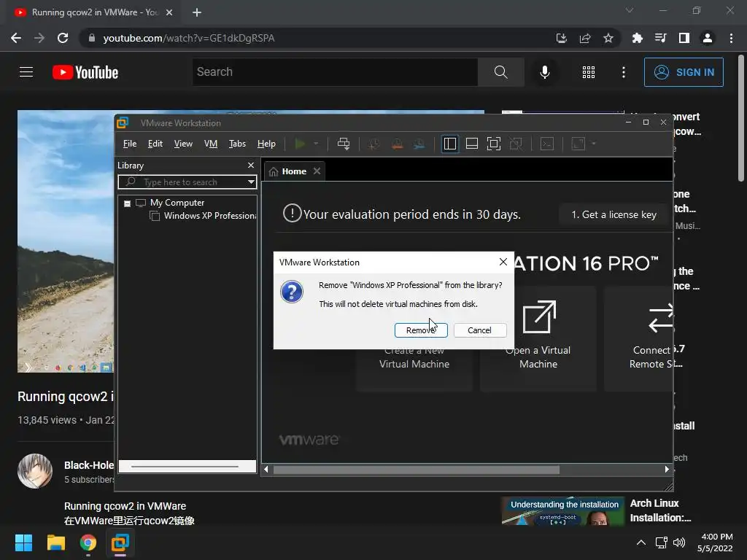Reload the page in Chrome

point(63,38)
